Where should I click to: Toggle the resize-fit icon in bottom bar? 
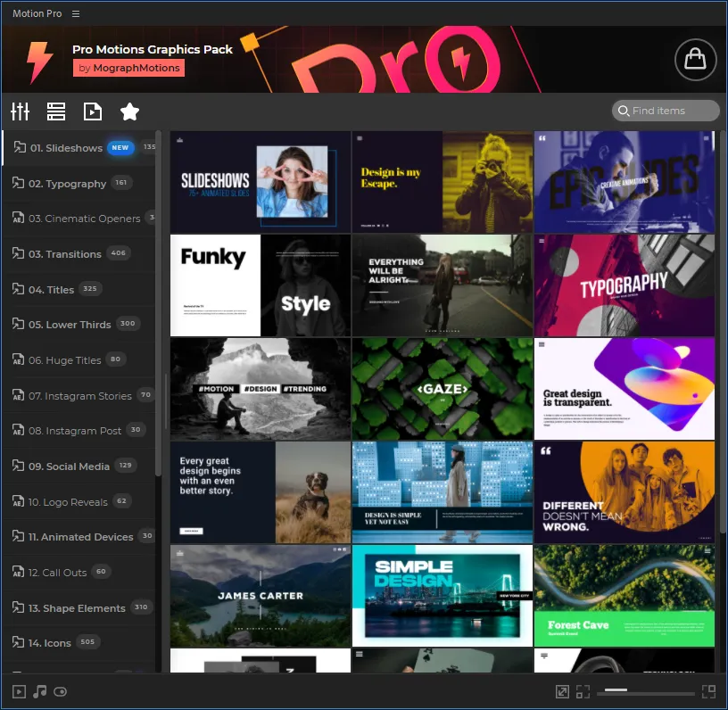[562, 691]
